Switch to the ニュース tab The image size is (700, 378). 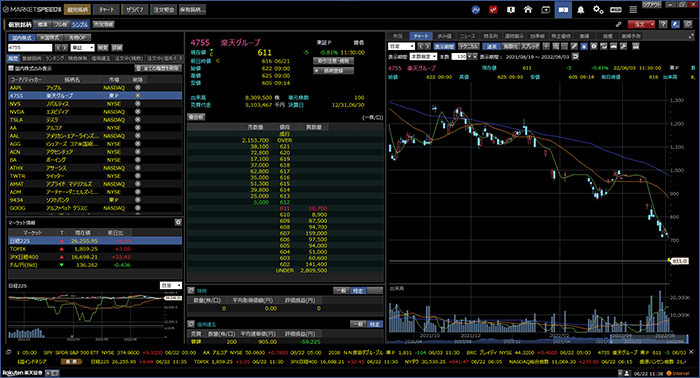tap(467, 36)
